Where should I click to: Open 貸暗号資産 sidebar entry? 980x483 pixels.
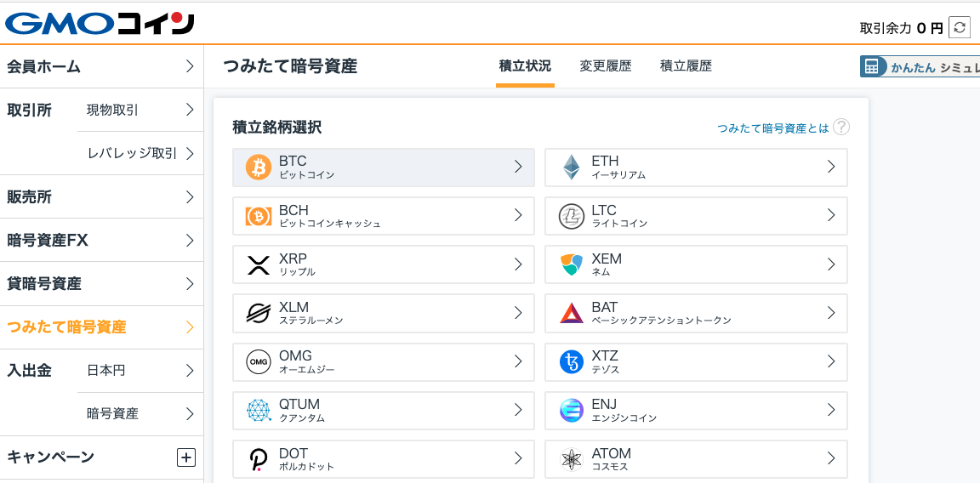(101, 284)
